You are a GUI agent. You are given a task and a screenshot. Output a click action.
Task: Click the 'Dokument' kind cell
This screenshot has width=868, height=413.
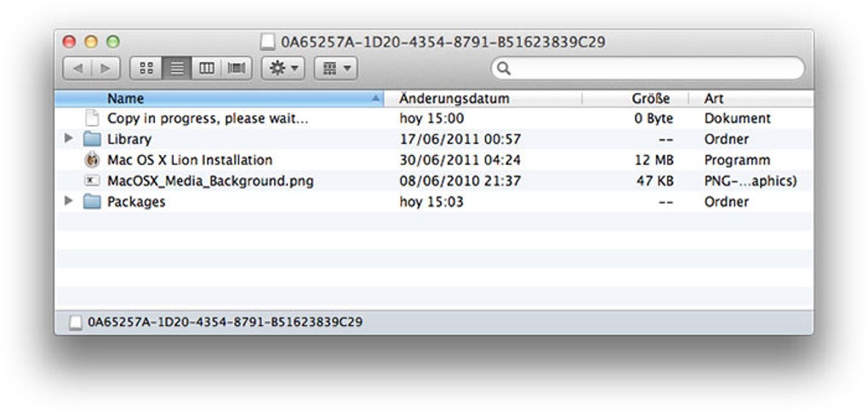[737, 118]
